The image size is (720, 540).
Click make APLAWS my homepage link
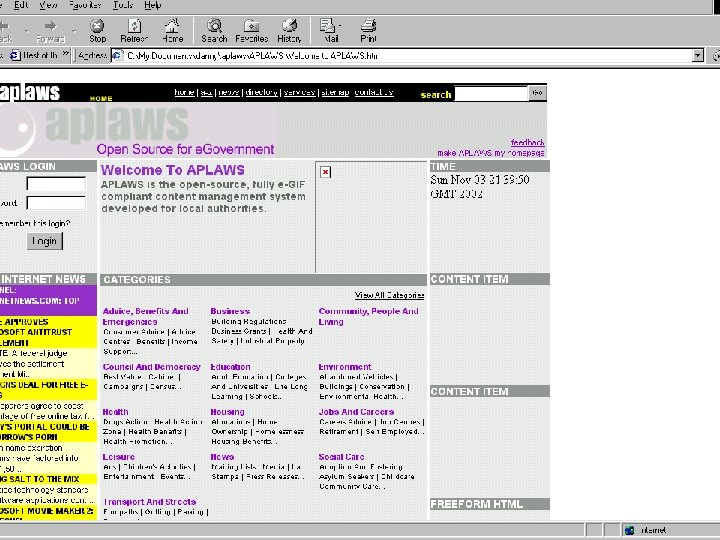[x=490, y=153]
